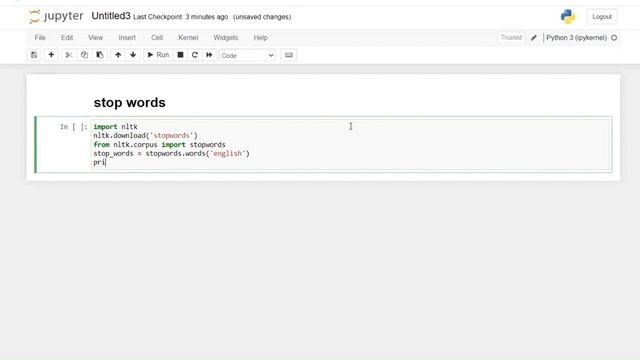Copy selected cells icon
The width and height of the screenshot is (640, 360).
point(84,55)
